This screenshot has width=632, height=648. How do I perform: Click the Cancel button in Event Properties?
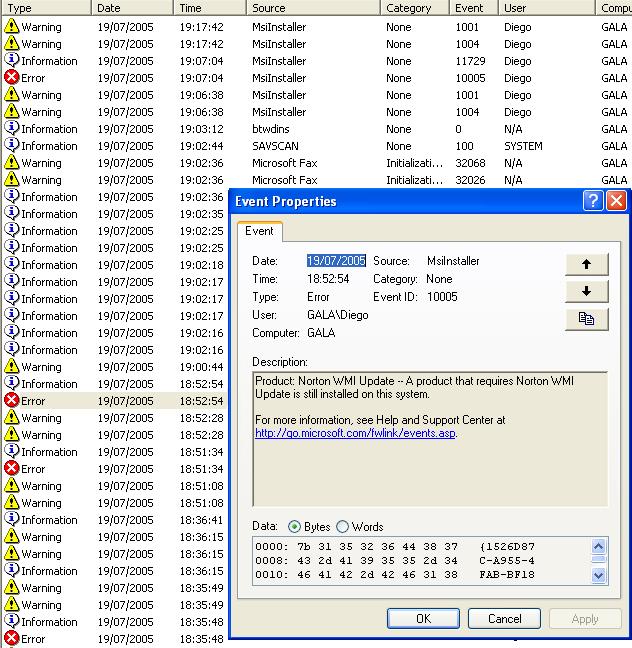(x=504, y=619)
